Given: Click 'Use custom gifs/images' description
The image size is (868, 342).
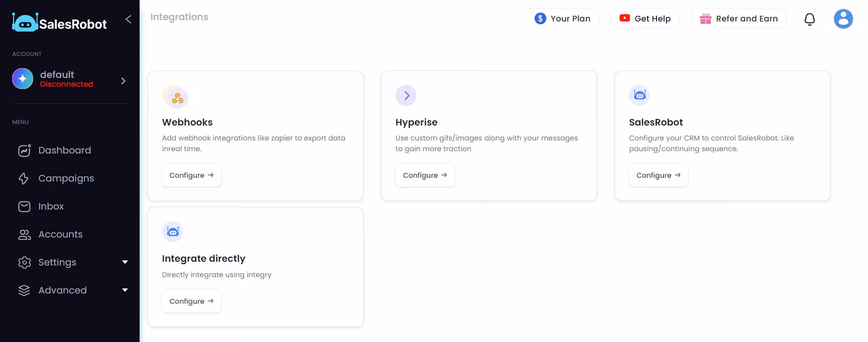Looking at the screenshot, I should [487, 143].
